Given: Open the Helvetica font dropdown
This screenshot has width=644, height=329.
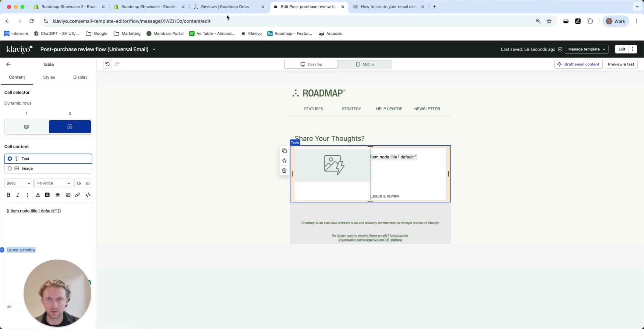Looking at the screenshot, I should (x=53, y=183).
